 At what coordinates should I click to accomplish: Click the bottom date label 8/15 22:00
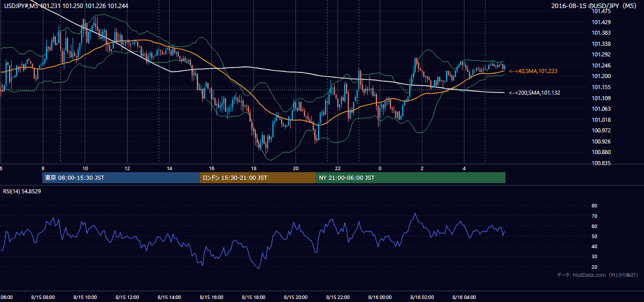point(338,297)
